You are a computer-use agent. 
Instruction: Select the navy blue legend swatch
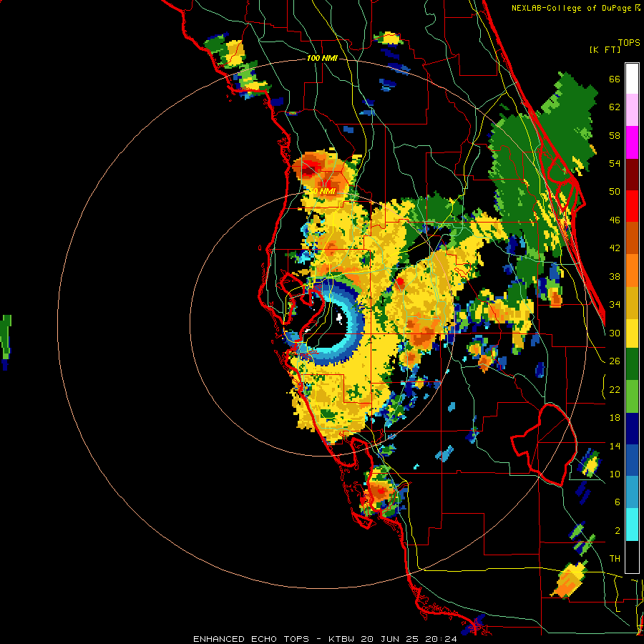point(632,429)
